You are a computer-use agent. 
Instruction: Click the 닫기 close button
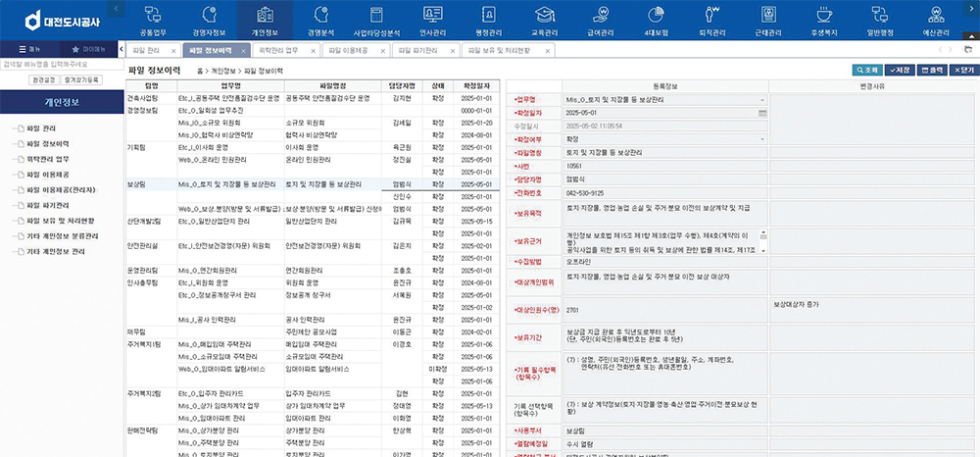pos(964,71)
